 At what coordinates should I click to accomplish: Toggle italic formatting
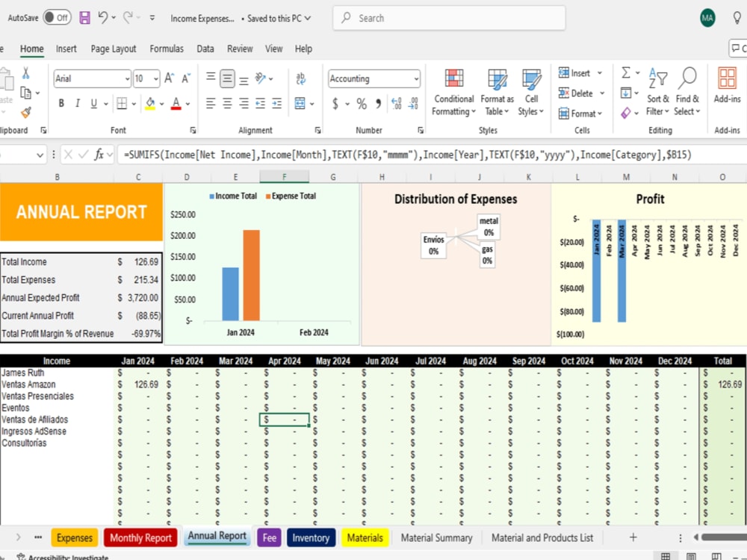[x=78, y=103]
